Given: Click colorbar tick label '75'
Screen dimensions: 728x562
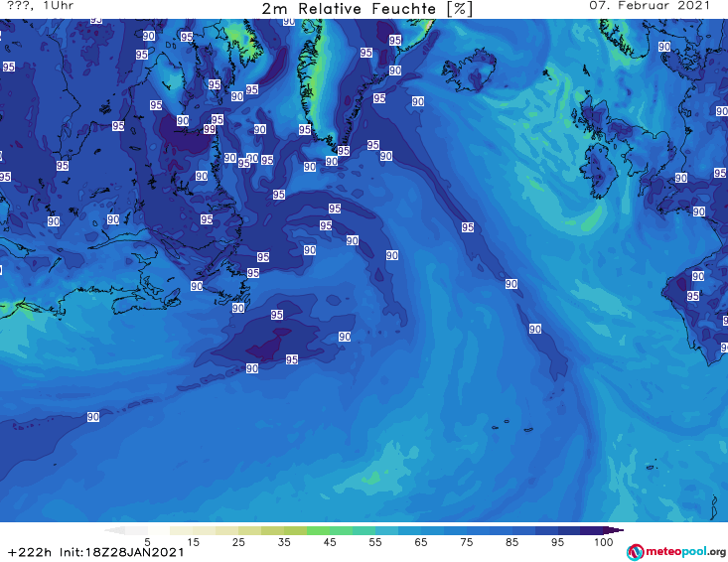Looking at the screenshot, I should pyautogui.click(x=466, y=542).
